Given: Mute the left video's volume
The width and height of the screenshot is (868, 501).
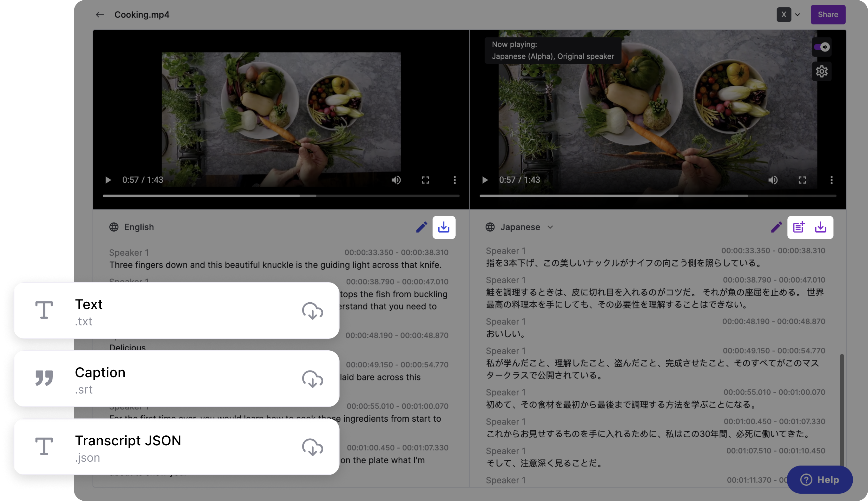Looking at the screenshot, I should click(x=396, y=179).
